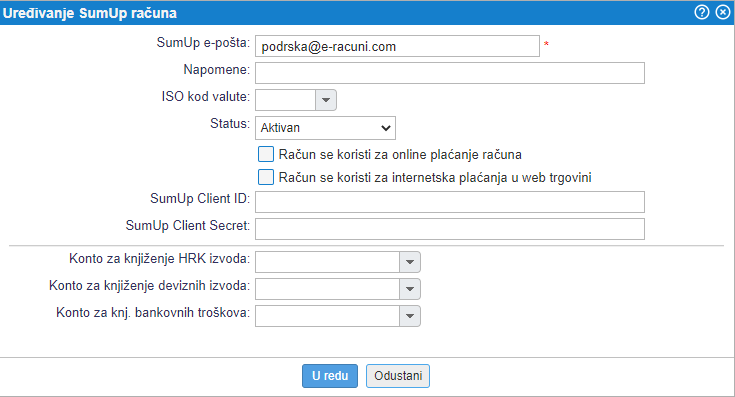Enable account for web trgovini payments
735x397 pixels.
266,177
